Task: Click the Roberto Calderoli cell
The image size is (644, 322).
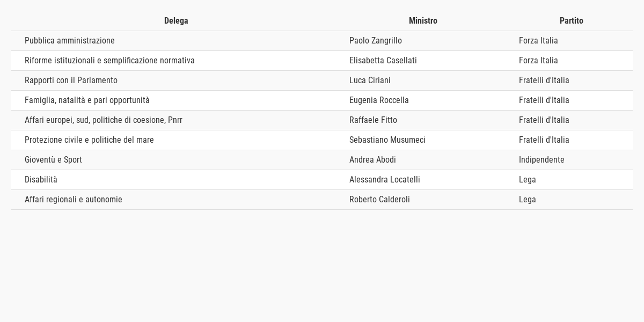Action: [423, 200]
